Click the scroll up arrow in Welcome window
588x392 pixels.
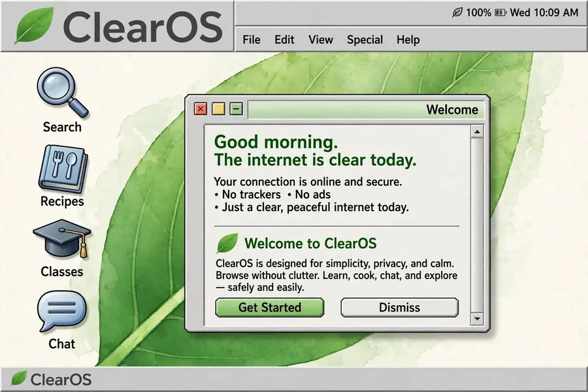tap(477, 132)
